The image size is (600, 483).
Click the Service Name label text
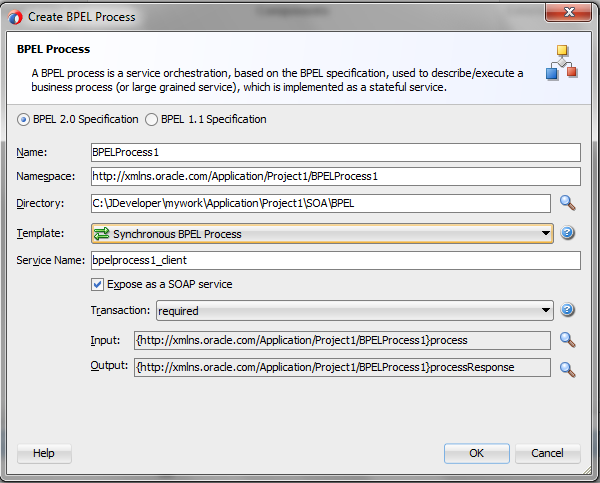[x=51, y=260]
